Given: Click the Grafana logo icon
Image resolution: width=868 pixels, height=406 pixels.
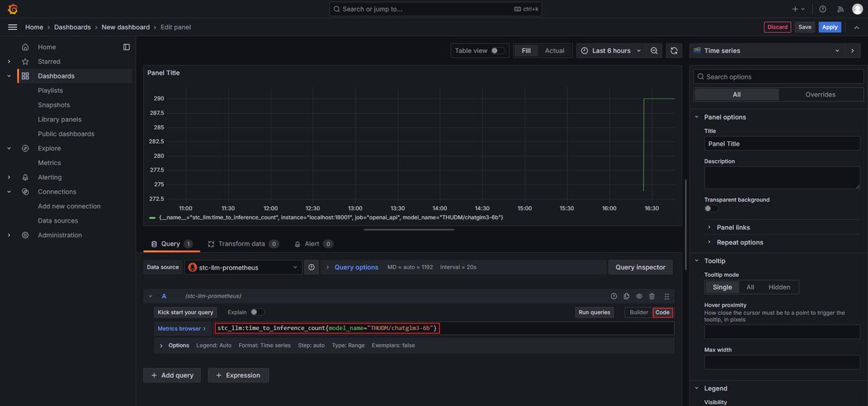Looking at the screenshot, I should coord(12,9).
